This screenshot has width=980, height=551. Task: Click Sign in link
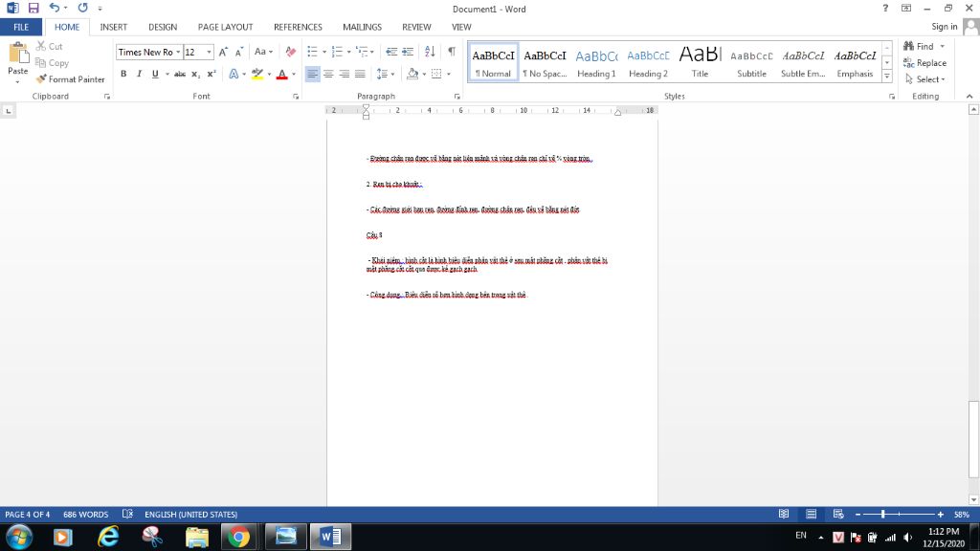[944, 26]
